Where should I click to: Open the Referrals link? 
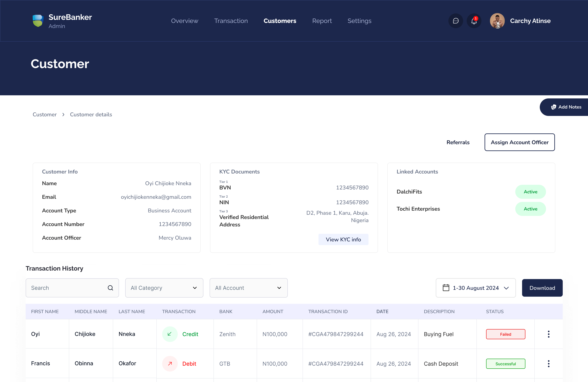tap(458, 142)
